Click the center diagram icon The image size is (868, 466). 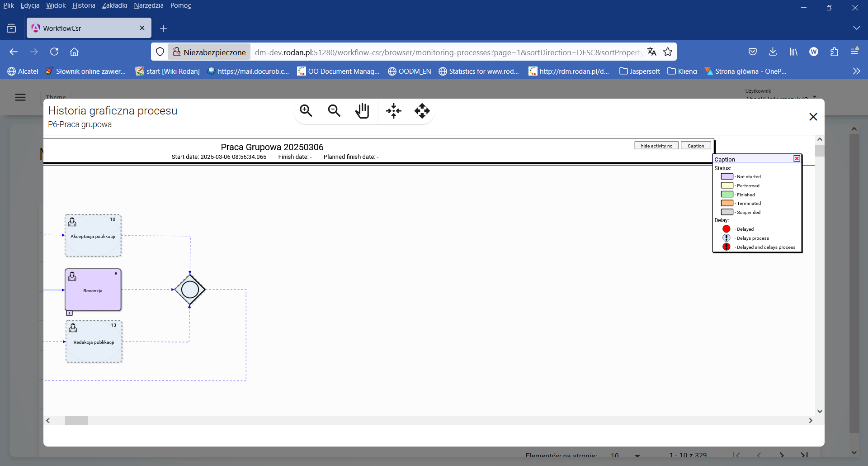pos(393,111)
